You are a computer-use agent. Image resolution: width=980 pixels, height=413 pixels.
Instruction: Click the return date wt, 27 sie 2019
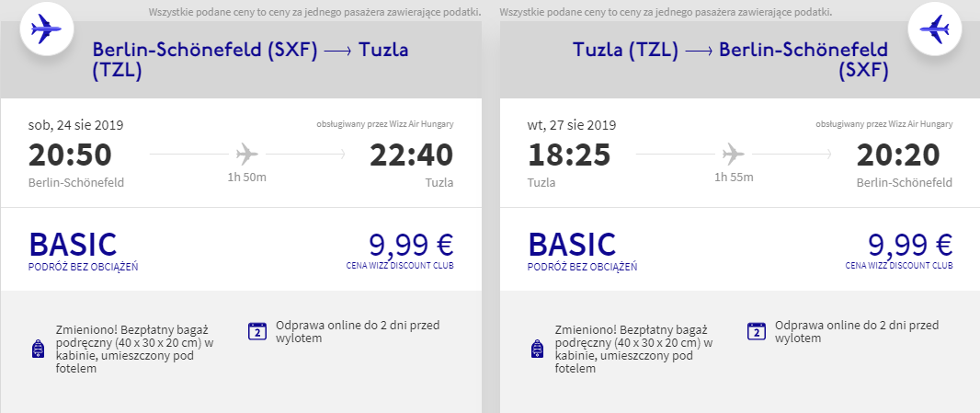click(572, 125)
